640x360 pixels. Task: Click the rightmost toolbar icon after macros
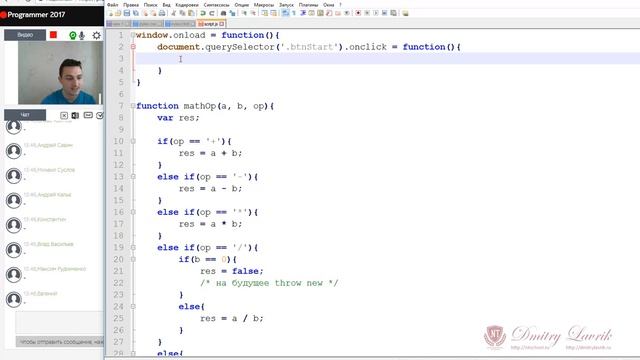tap(404, 13)
